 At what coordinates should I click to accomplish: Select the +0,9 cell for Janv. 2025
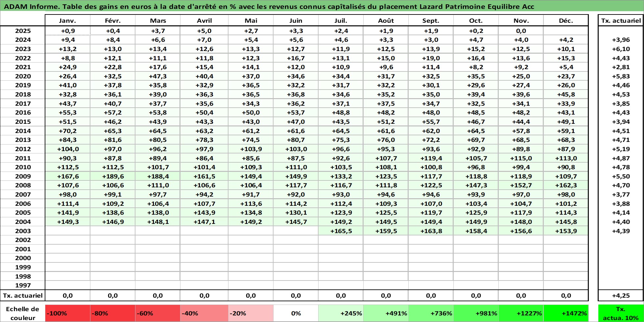pyautogui.click(x=67, y=31)
